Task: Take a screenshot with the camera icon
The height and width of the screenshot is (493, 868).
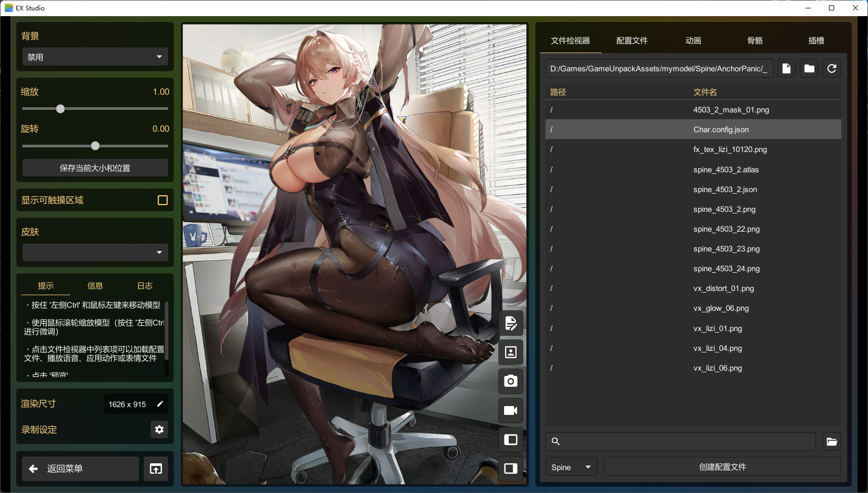Action: (x=511, y=381)
